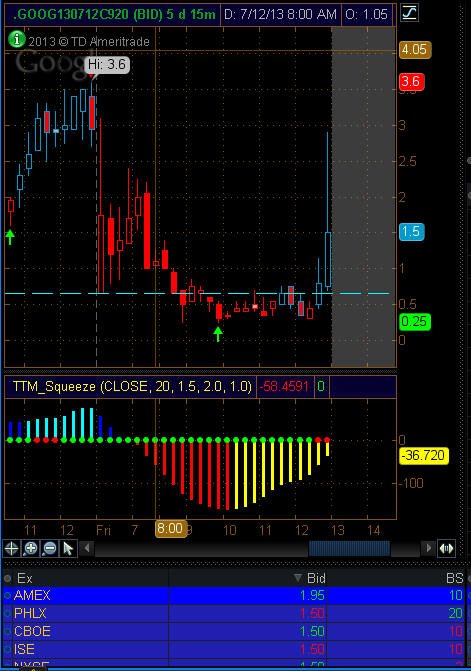Click the Fri label on time axis

tap(103, 531)
